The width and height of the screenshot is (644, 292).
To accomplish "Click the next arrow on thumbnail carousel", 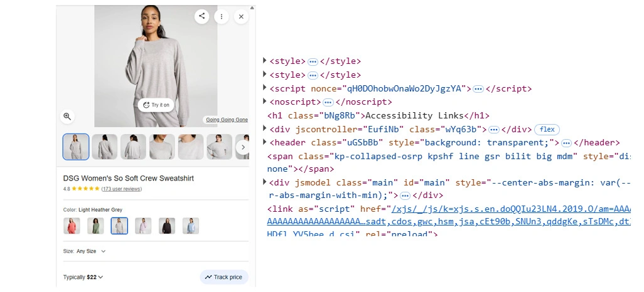I will point(243,147).
